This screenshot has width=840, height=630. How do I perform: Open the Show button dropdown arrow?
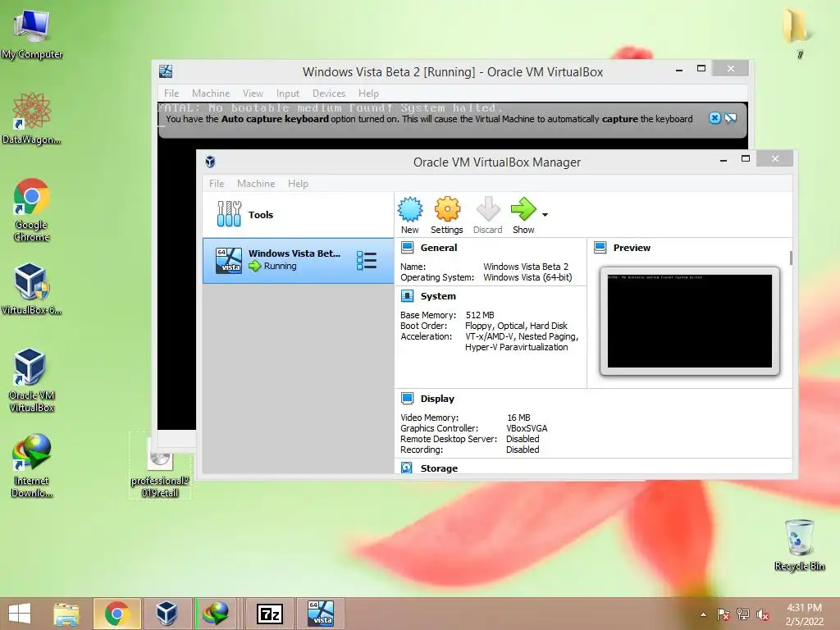(545, 214)
